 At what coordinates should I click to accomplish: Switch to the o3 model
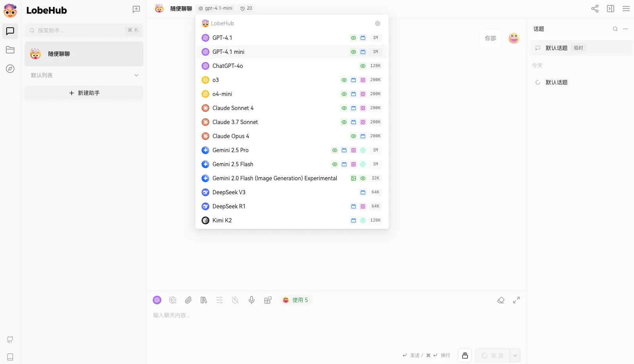click(292, 80)
